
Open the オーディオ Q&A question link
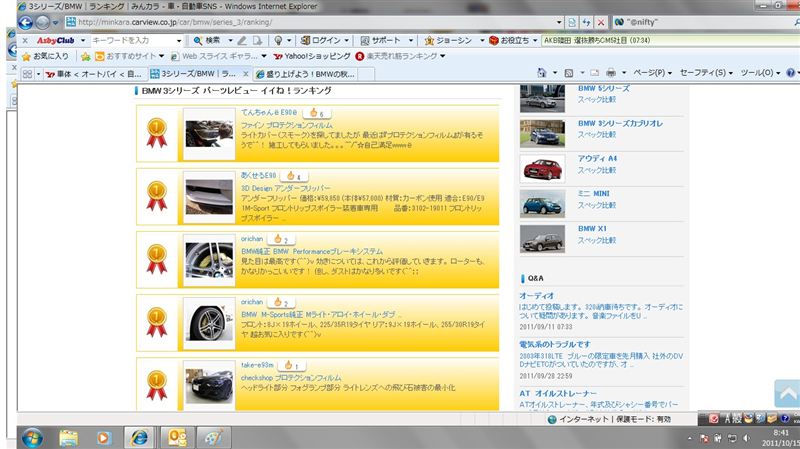point(536,296)
